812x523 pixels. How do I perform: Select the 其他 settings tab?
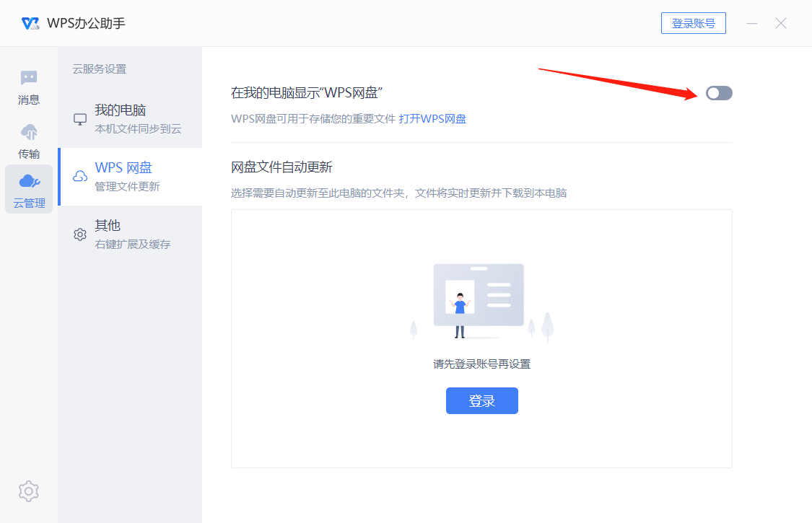tap(130, 234)
